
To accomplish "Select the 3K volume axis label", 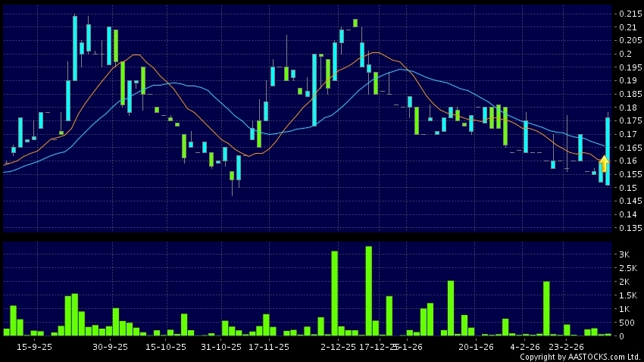I will coord(624,254).
